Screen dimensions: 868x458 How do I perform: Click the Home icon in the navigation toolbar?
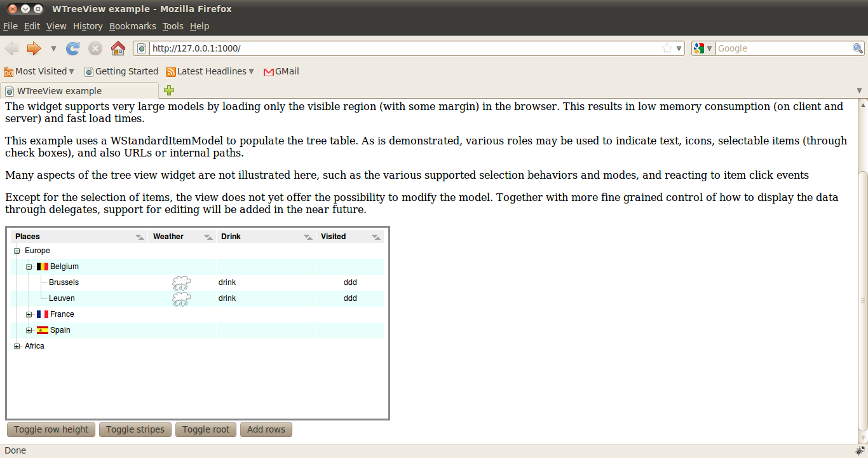coord(118,48)
